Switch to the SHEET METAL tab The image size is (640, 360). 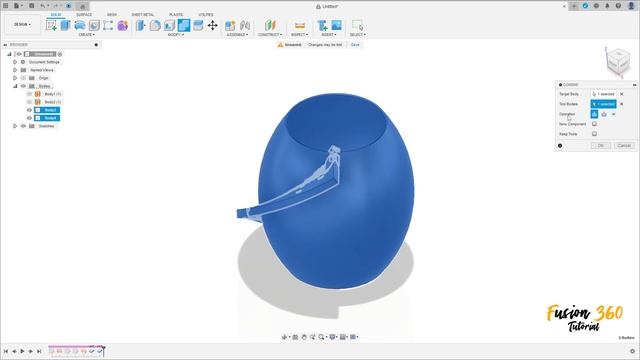(x=143, y=15)
